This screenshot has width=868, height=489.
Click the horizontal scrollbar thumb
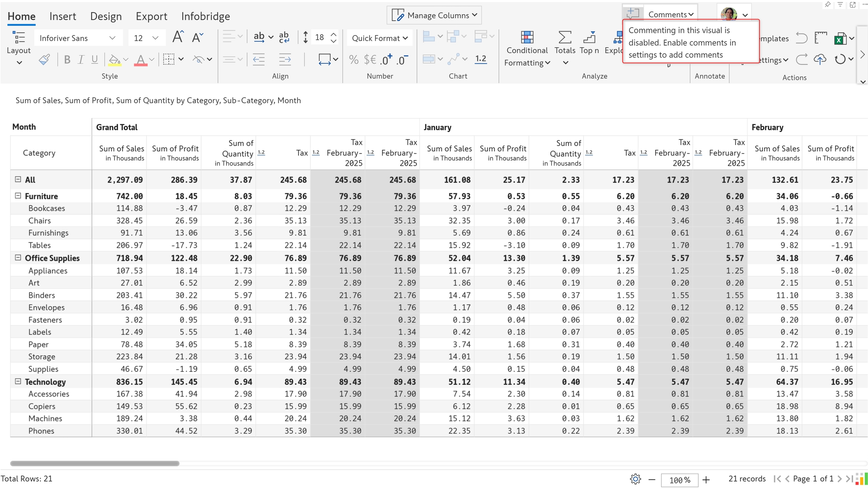(95, 463)
